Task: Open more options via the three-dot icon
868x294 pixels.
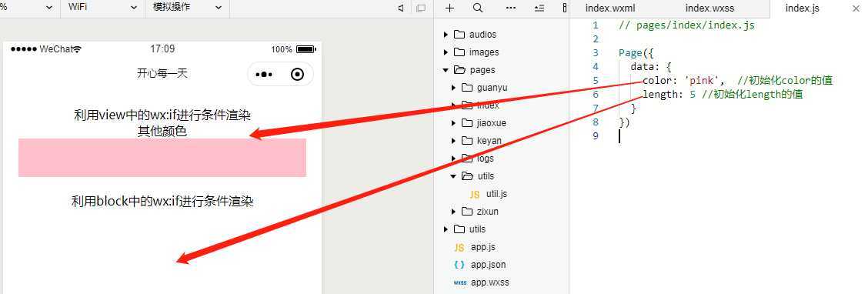Action: coord(510,8)
